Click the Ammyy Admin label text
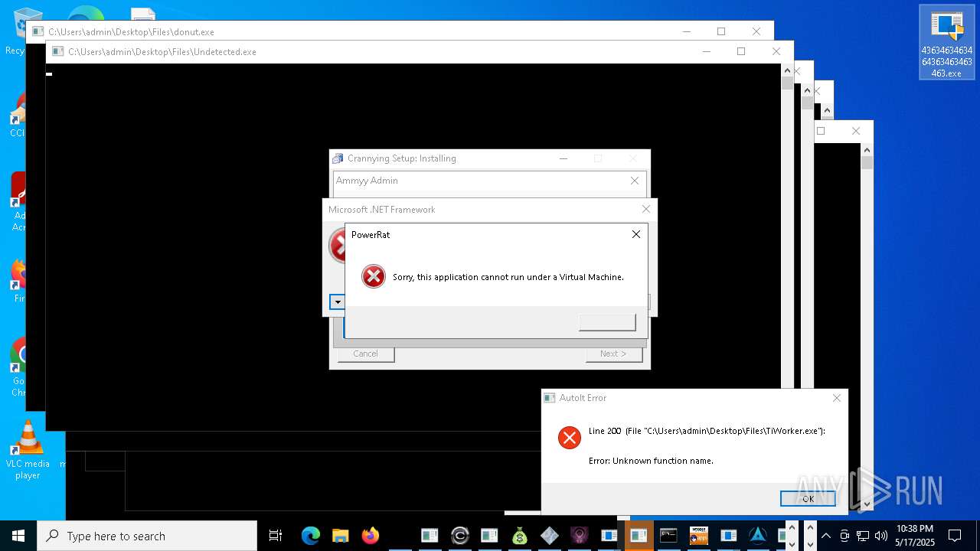 [x=367, y=181]
